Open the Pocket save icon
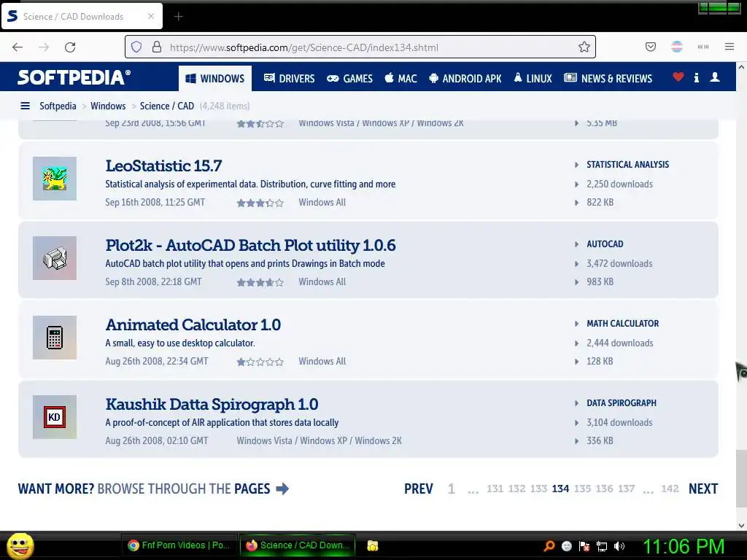Image resolution: width=747 pixels, height=560 pixels. [x=651, y=47]
